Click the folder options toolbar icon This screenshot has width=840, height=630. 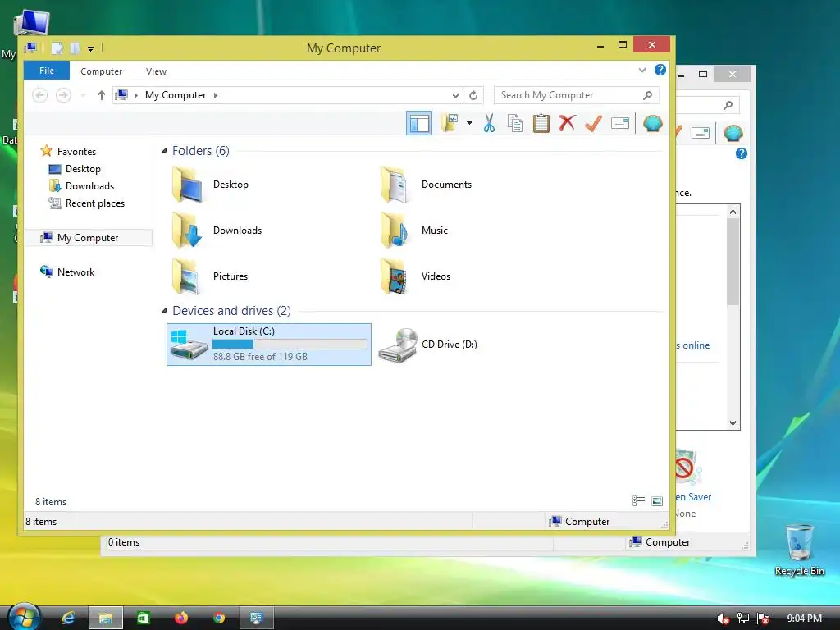click(x=450, y=123)
